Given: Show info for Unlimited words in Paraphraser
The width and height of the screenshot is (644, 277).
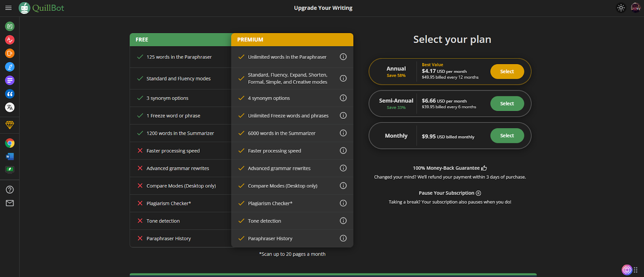Looking at the screenshot, I should point(343,57).
